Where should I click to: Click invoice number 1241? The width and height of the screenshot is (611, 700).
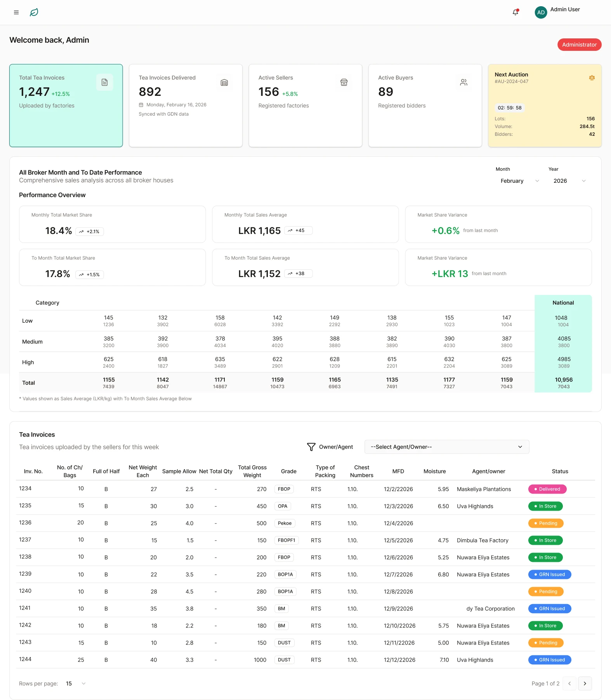tap(25, 608)
